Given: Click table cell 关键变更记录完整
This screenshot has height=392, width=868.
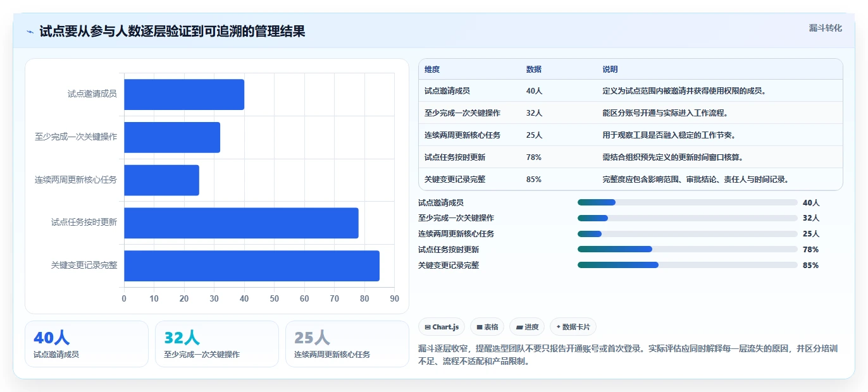Looking at the screenshot, I should (455, 180).
